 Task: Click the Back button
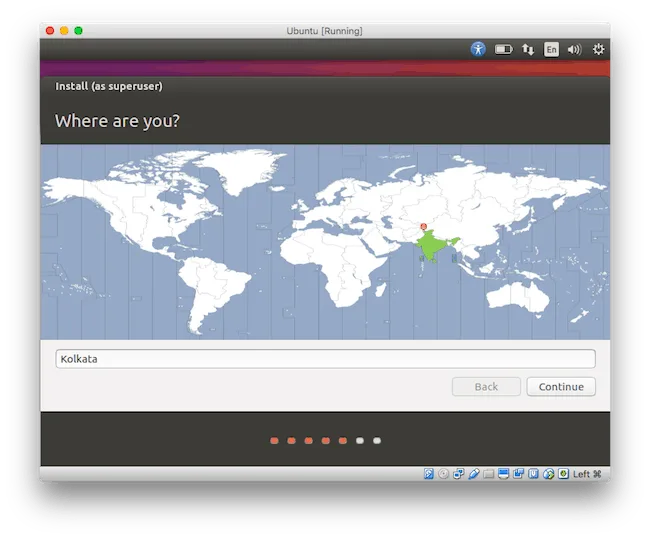point(486,386)
